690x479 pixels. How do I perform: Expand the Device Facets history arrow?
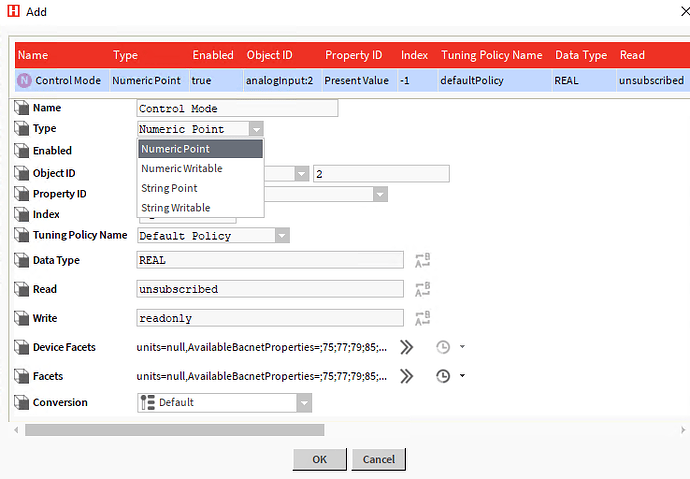point(462,347)
